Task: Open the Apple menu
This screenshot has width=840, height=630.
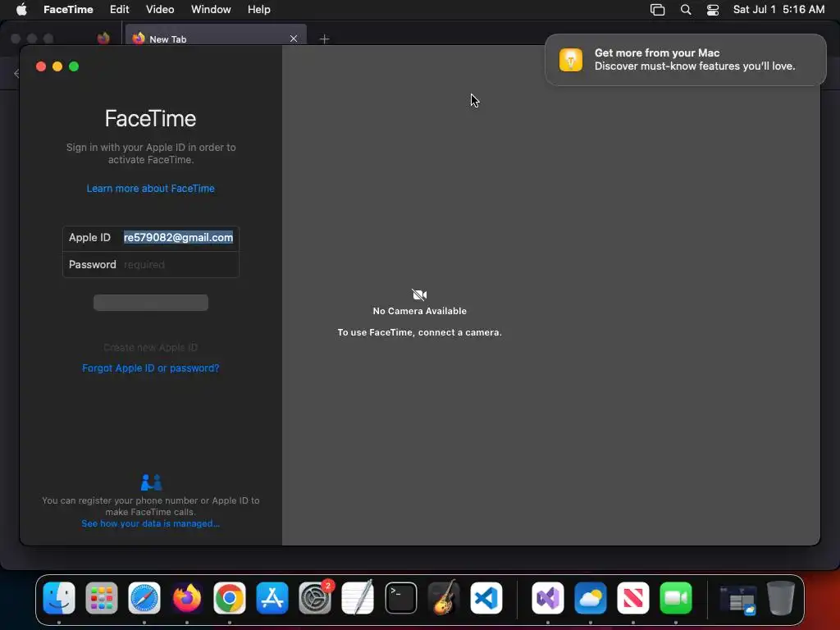Action: click(21, 10)
